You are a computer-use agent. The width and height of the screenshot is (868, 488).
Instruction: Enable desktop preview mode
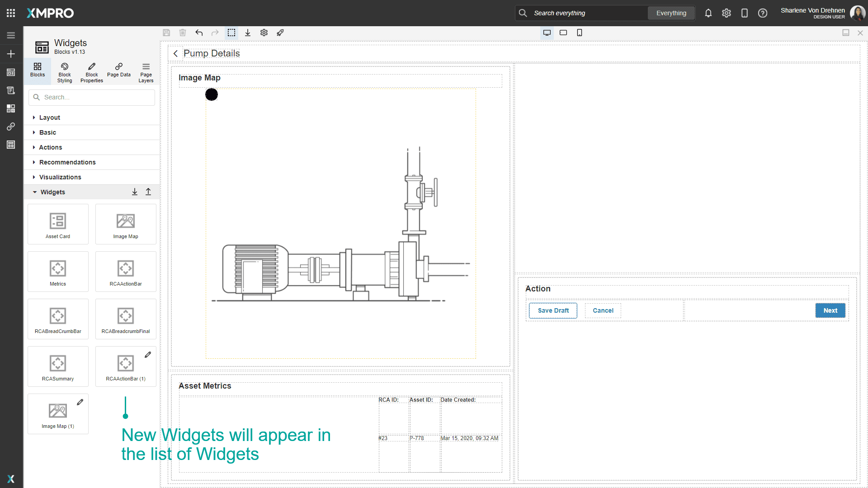click(547, 33)
